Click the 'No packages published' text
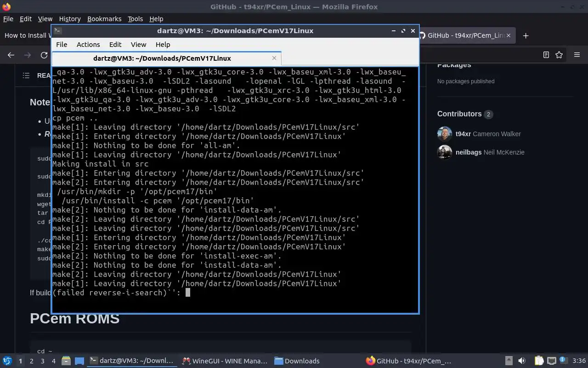The image size is (588, 368). (466, 81)
